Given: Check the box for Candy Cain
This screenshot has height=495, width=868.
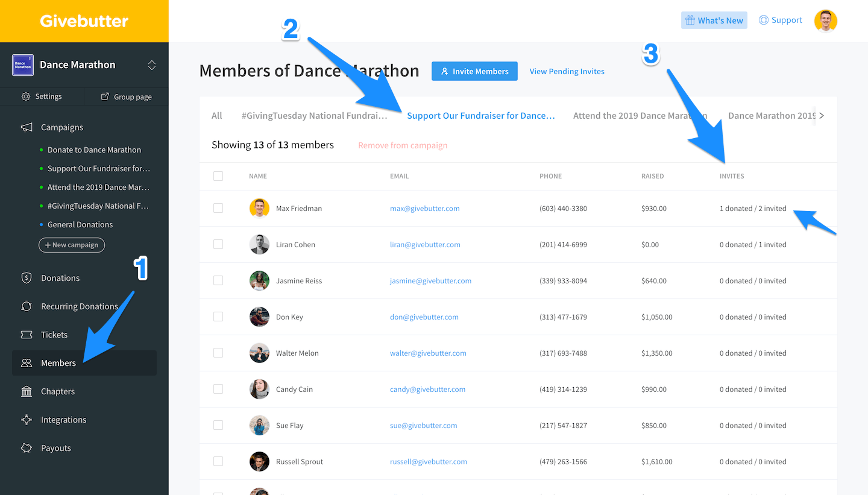Looking at the screenshot, I should 218,389.
